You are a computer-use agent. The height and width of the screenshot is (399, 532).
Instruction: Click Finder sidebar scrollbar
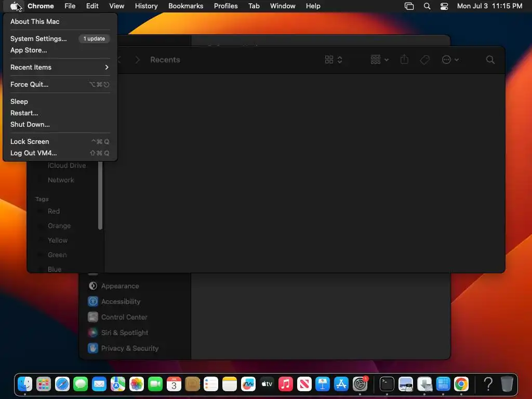coord(100,195)
